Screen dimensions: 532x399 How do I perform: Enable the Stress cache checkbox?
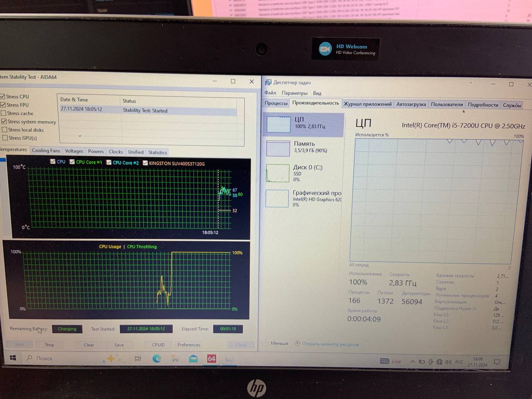coord(3,113)
